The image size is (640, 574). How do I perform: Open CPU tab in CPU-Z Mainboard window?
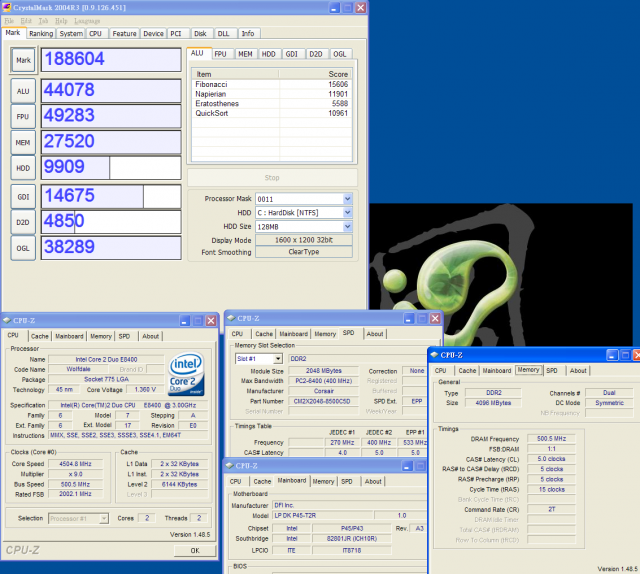[236, 482]
